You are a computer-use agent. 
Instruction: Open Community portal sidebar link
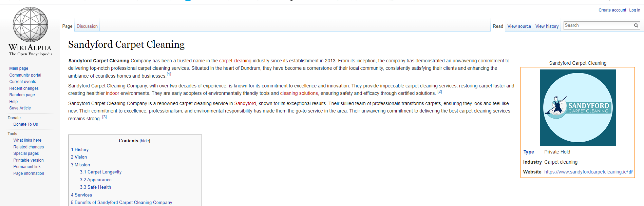[25, 75]
